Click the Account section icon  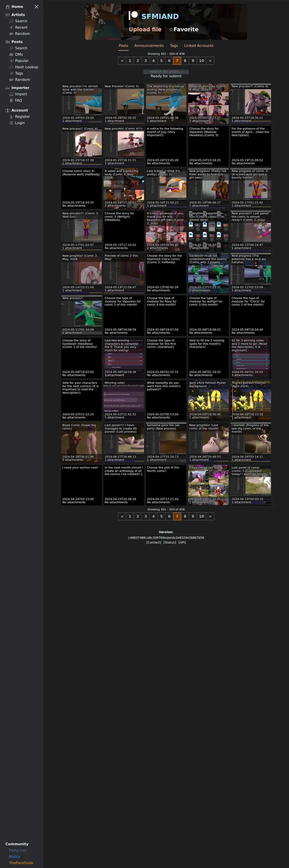coord(8,110)
